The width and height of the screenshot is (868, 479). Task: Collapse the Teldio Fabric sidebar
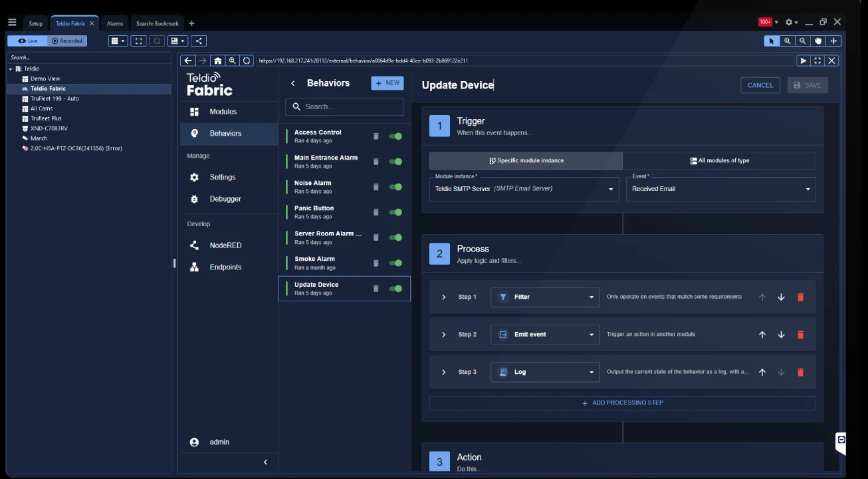265,462
